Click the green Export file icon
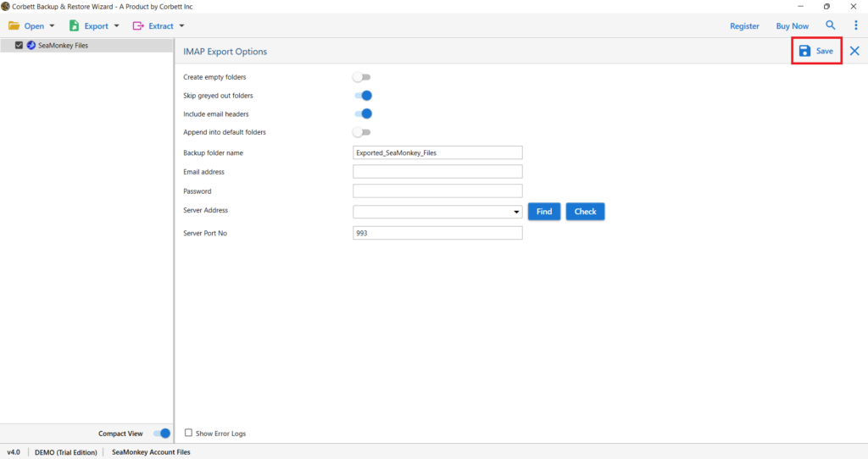Viewport: 868px width, 459px height. [x=74, y=26]
